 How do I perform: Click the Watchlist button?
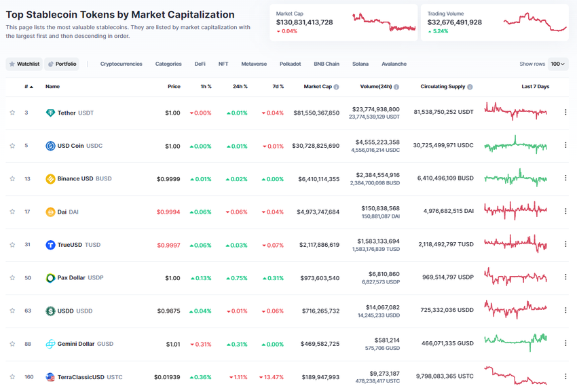tap(24, 64)
